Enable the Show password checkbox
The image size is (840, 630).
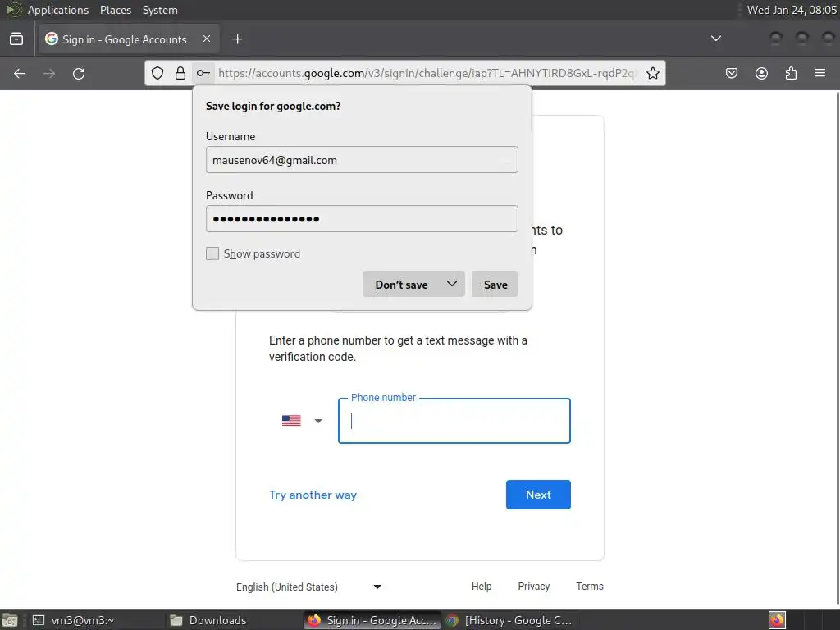tap(212, 253)
